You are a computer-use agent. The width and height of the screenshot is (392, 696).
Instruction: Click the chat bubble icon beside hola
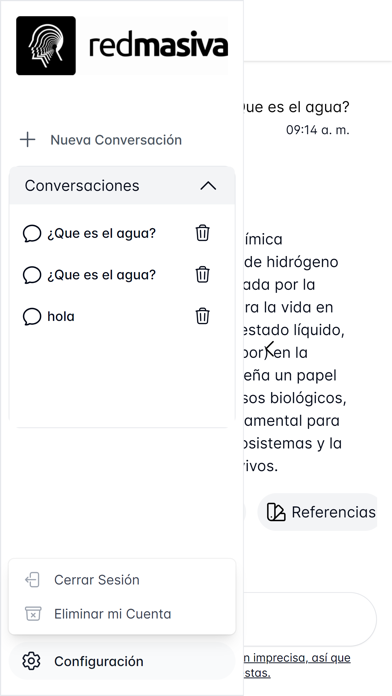(32, 317)
